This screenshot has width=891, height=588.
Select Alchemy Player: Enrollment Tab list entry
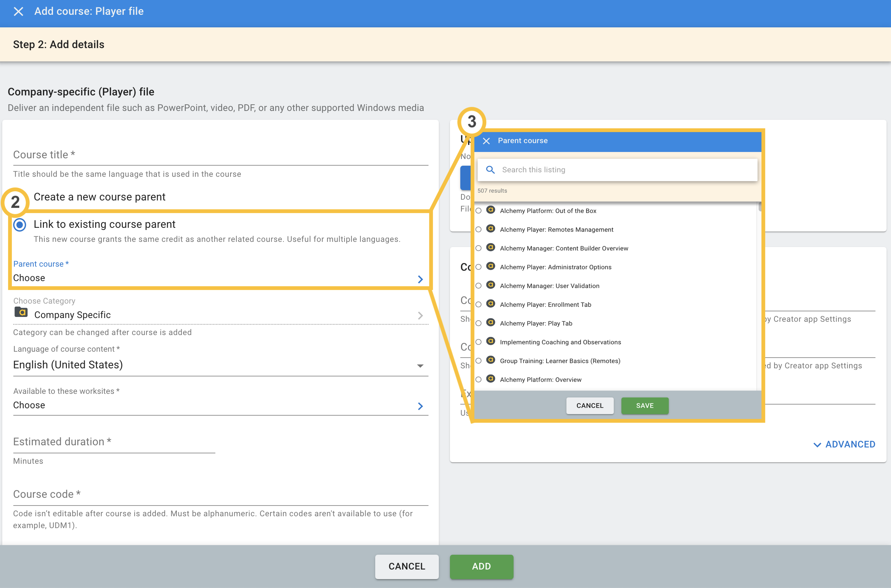coord(545,304)
